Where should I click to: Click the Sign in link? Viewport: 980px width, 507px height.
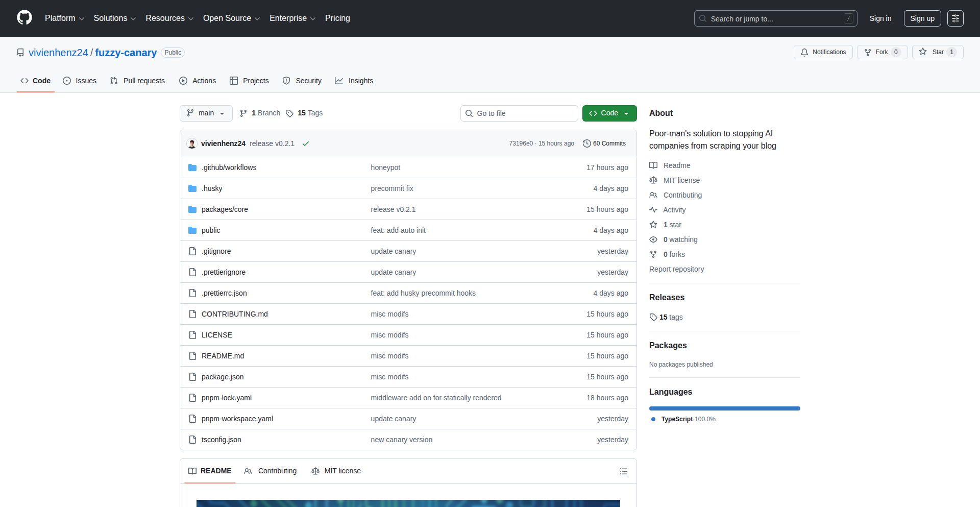pos(880,18)
